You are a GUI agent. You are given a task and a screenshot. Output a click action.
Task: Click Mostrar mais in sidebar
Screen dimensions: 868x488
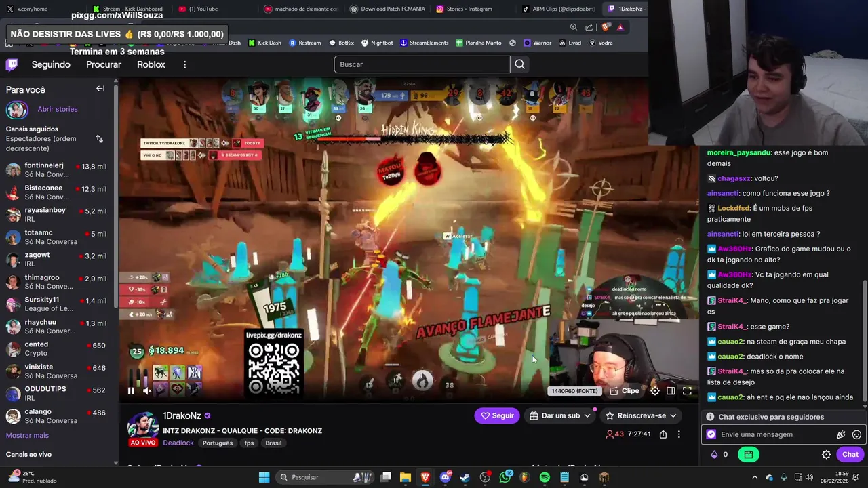[27, 436]
